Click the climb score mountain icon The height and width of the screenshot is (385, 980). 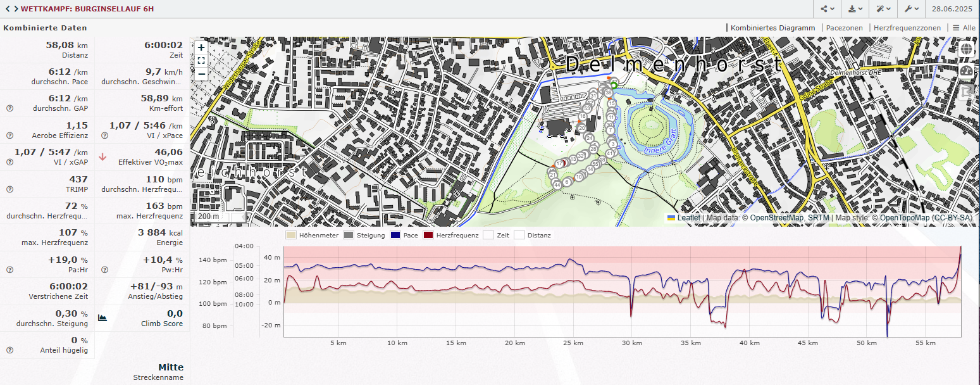(x=102, y=318)
